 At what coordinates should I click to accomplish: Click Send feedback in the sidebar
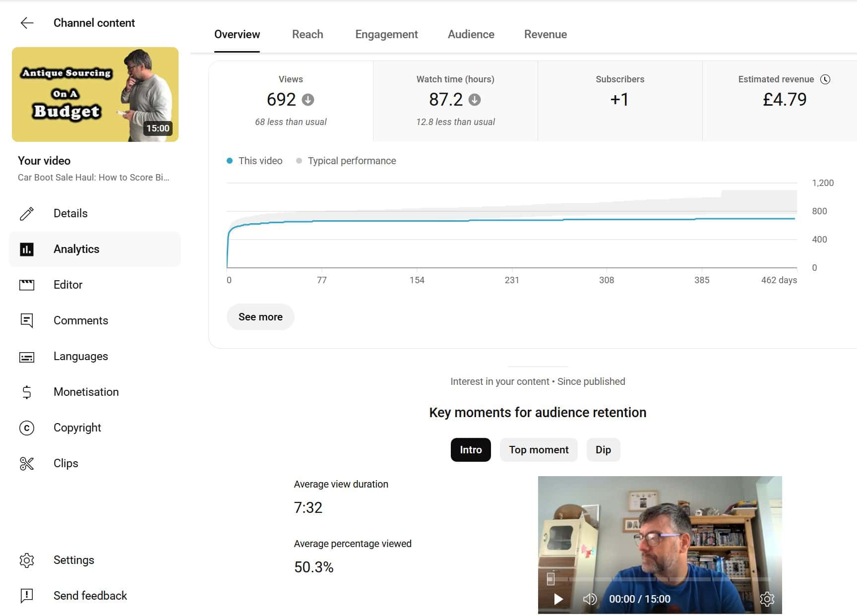point(90,596)
